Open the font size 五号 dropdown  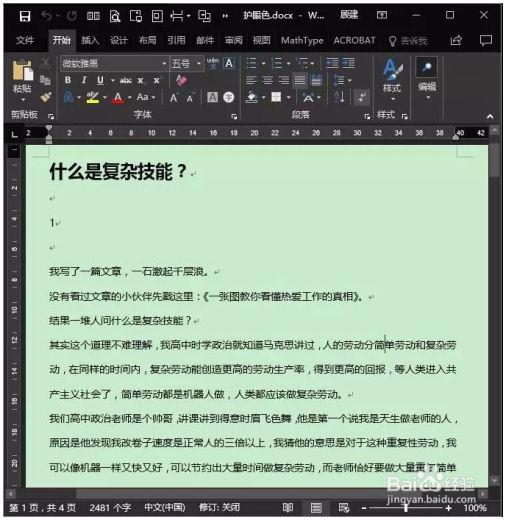click(199, 63)
